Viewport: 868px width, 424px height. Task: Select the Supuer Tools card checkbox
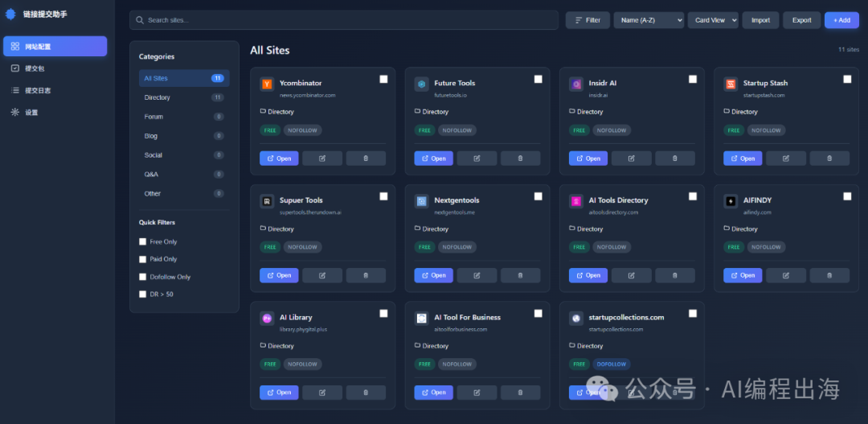383,196
